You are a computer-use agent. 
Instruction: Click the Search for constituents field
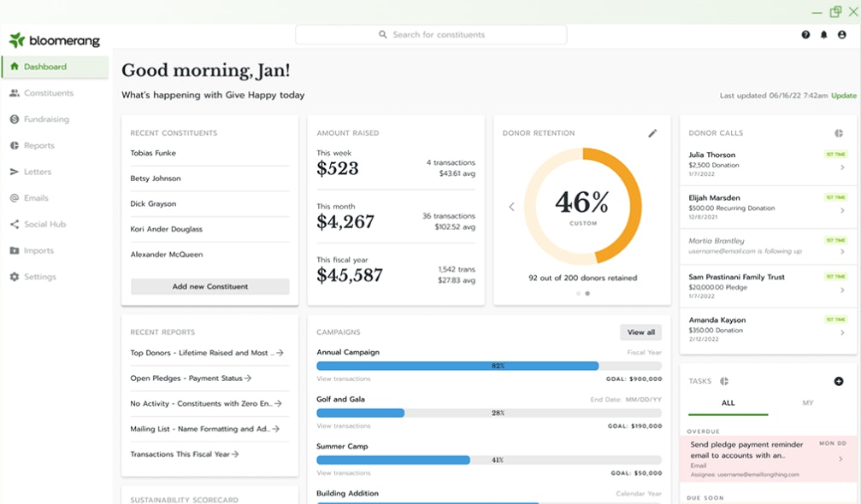pyautogui.click(x=431, y=35)
